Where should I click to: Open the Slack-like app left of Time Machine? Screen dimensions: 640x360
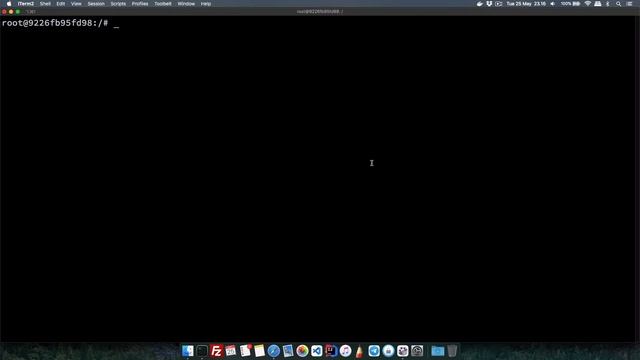coord(403,351)
